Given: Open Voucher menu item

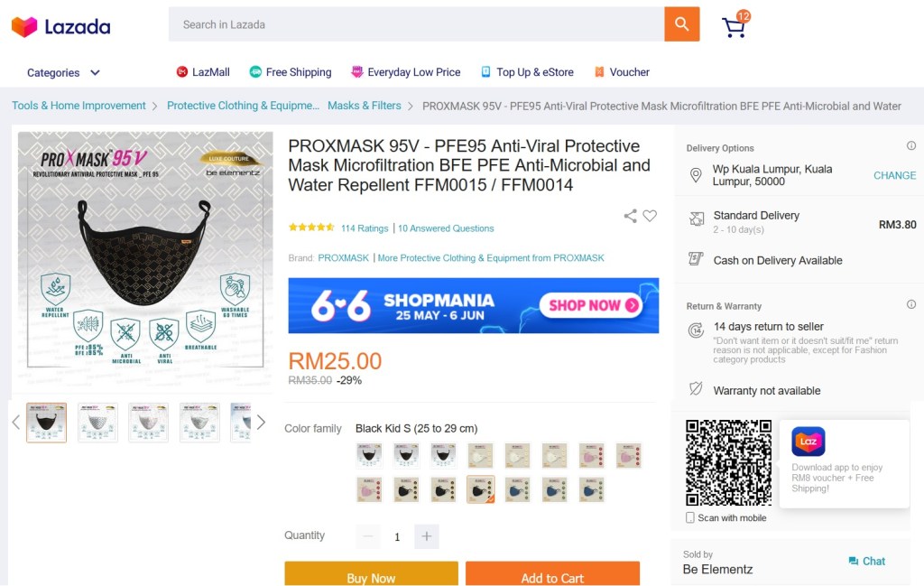Looking at the screenshot, I should pos(622,72).
